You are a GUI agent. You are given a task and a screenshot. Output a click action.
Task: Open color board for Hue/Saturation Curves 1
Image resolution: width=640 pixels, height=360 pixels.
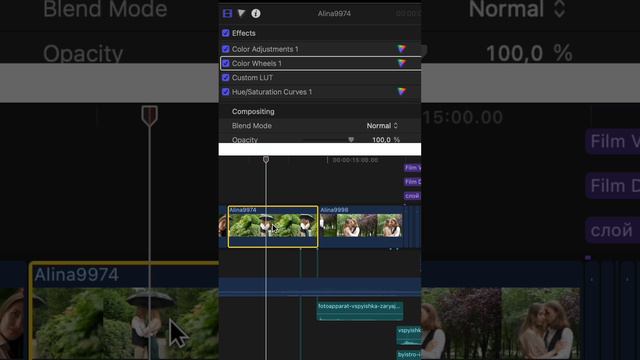[x=402, y=92]
